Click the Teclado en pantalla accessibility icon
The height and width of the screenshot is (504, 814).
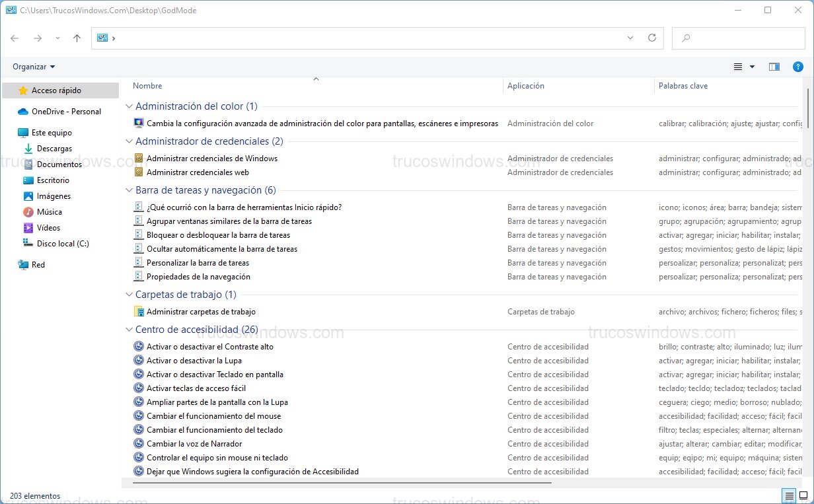pos(139,374)
